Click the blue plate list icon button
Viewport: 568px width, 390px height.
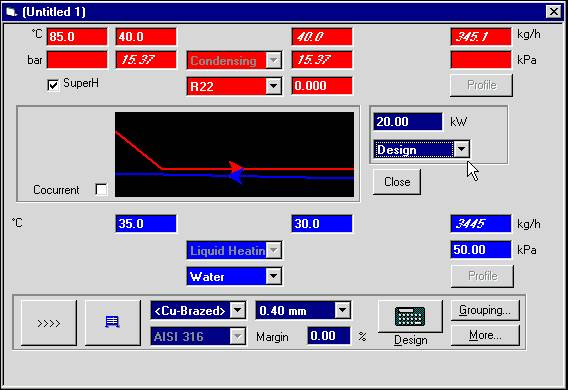tap(112, 322)
